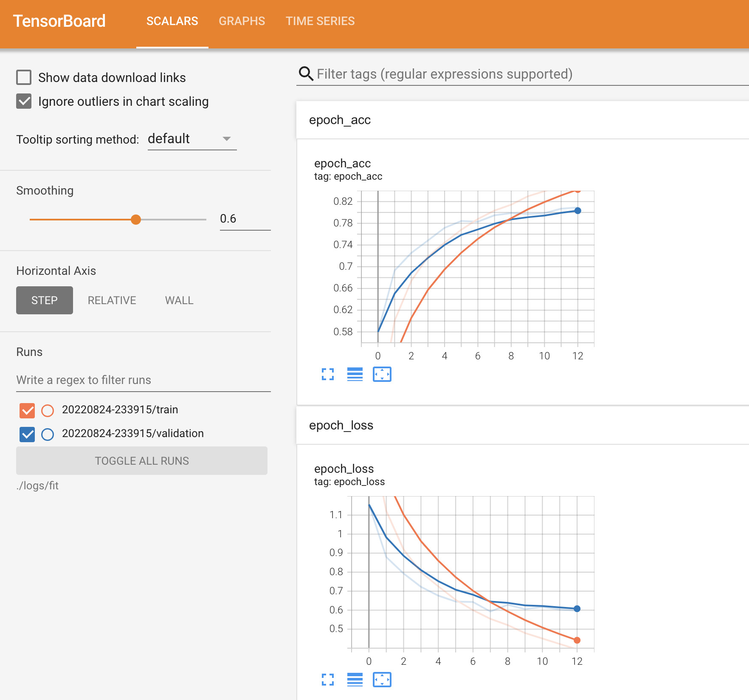Click the Toggle All Runs button
This screenshot has height=700, width=749.
click(x=142, y=461)
